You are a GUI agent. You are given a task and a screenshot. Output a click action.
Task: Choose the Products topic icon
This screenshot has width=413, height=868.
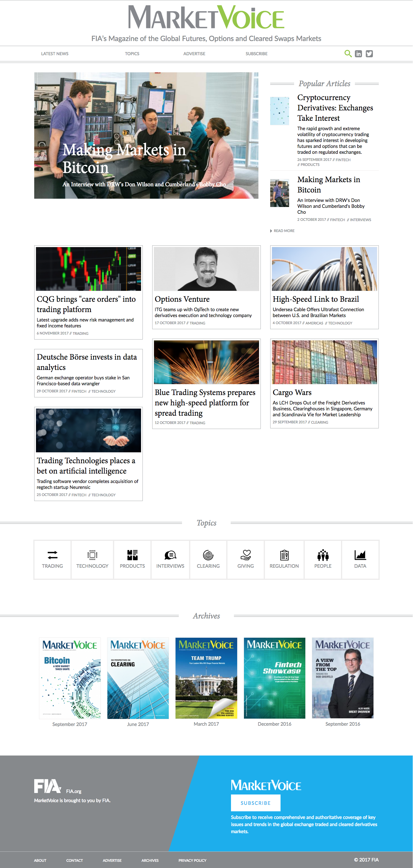132,555
